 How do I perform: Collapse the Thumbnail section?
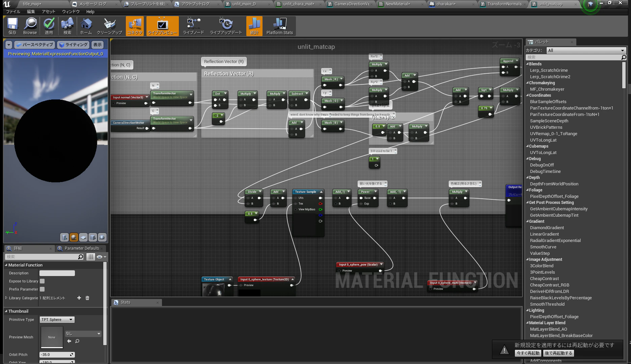[6, 311]
